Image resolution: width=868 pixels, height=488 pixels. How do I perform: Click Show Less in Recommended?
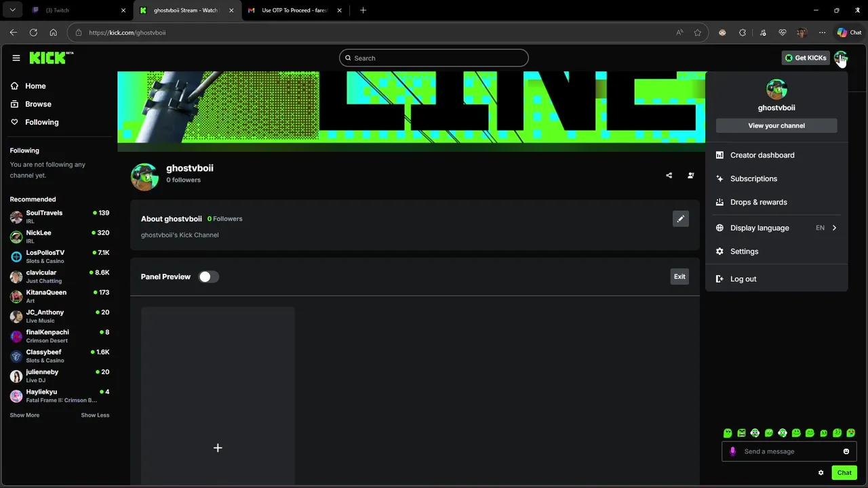[95, 415]
